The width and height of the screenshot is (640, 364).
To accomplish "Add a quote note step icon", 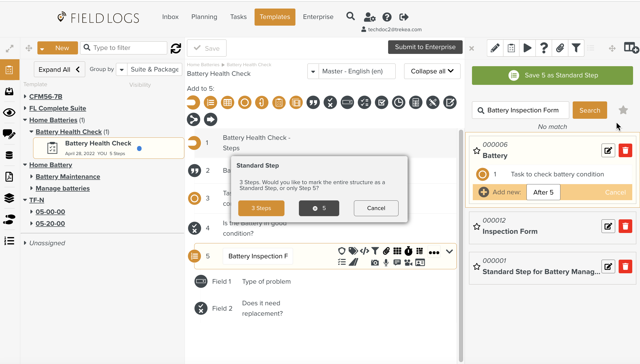I will pyautogui.click(x=313, y=102).
